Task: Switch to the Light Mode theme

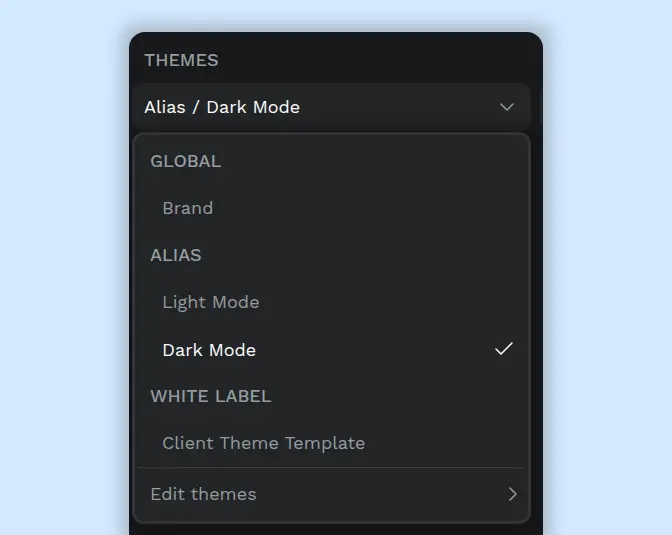Action: pyautogui.click(x=211, y=302)
